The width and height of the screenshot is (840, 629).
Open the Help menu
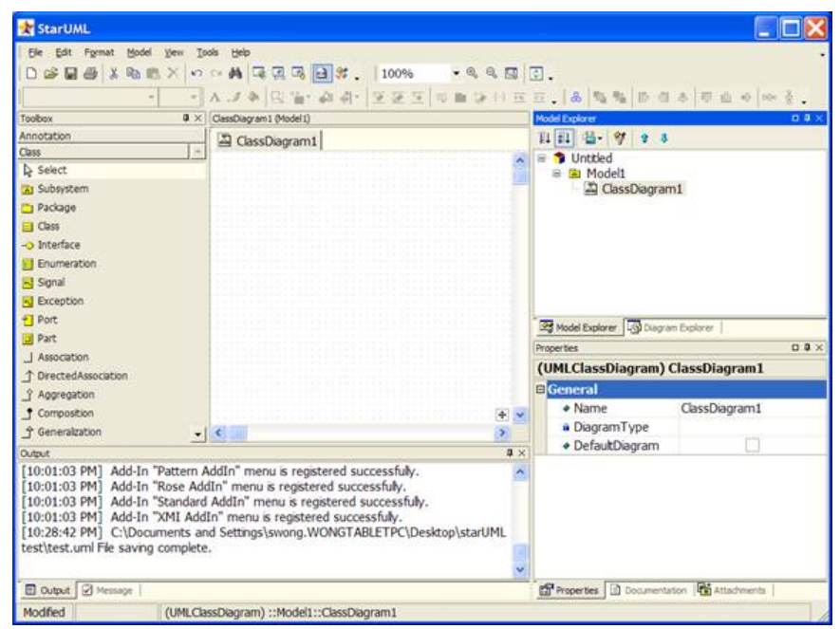240,52
